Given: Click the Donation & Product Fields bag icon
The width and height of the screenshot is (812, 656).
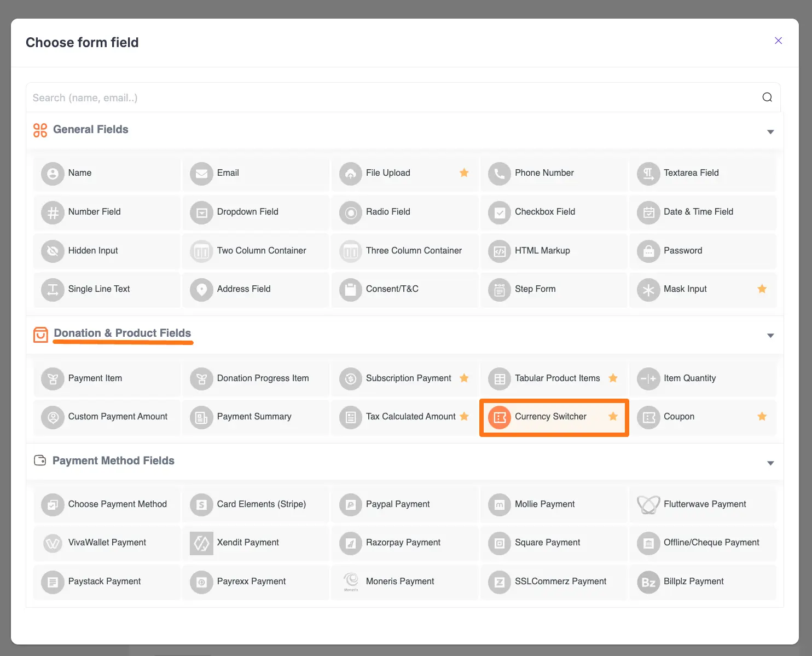Looking at the screenshot, I should point(40,334).
